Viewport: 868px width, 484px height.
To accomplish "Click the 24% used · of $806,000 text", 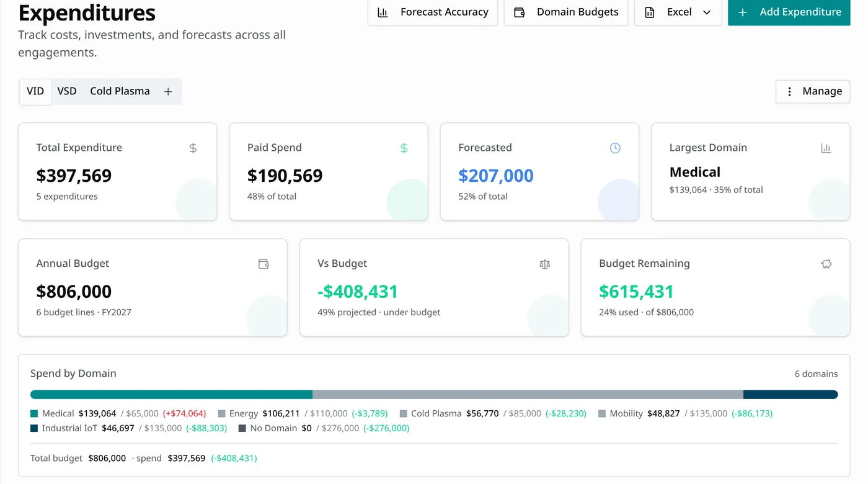I will (x=646, y=313).
